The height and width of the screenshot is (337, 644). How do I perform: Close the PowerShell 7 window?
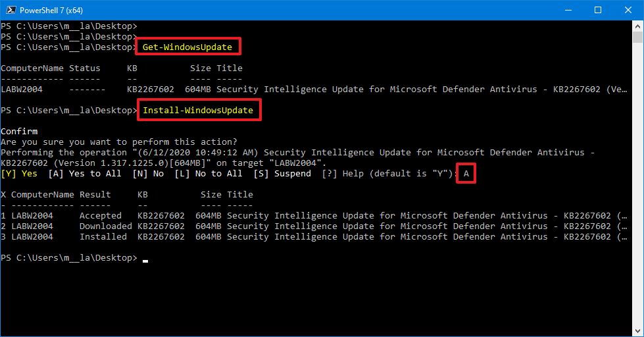pos(628,10)
